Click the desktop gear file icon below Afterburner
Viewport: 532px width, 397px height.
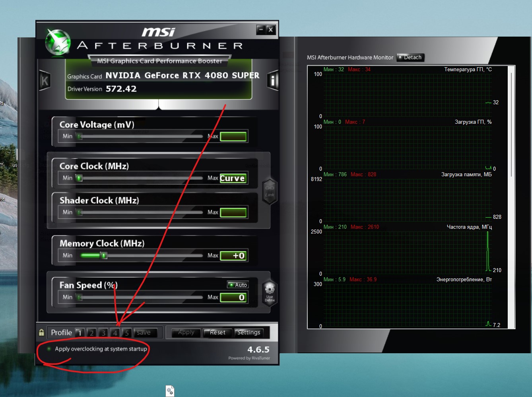pyautogui.click(x=170, y=391)
